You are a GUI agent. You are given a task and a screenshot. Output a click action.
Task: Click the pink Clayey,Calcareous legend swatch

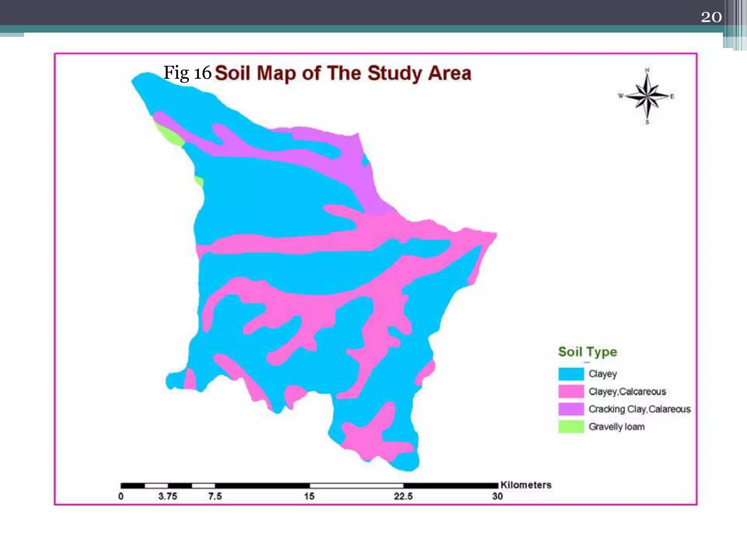tap(571, 391)
